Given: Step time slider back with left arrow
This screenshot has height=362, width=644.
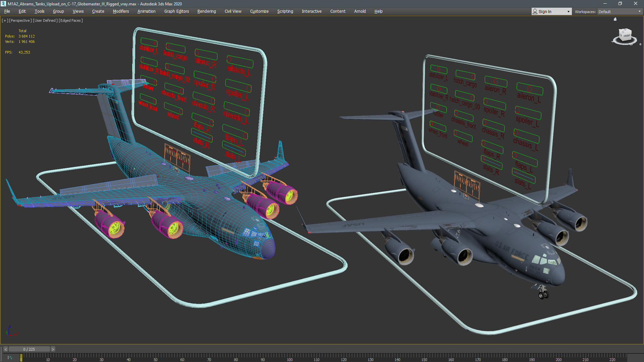Looking at the screenshot, I should (x=5, y=349).
